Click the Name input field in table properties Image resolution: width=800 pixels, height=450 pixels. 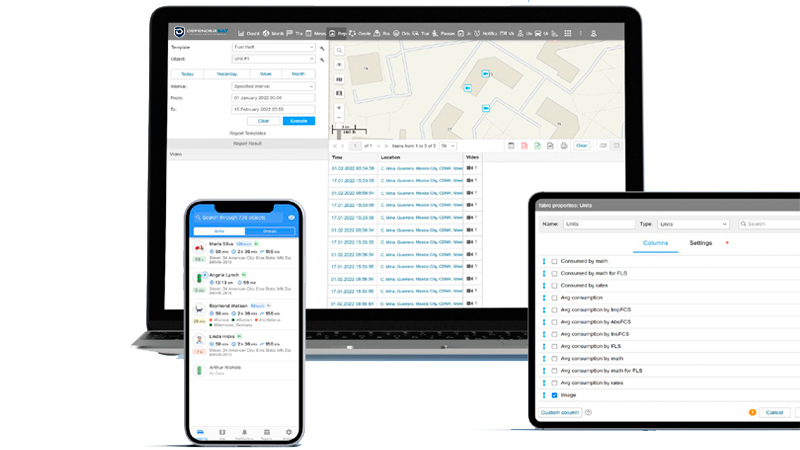pos(600,224)
